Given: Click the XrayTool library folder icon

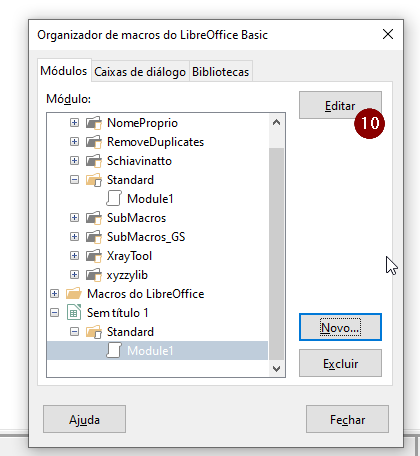Looking at the screenshot, I should 94,256.
